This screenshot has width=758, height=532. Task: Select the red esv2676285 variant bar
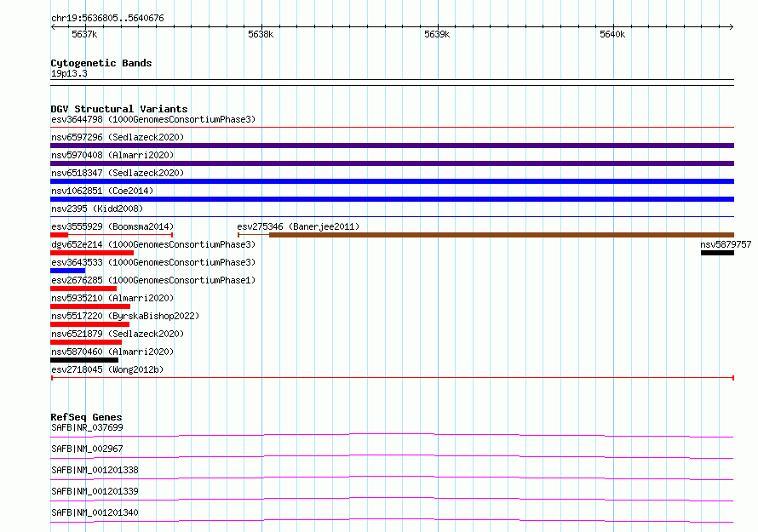tap(83, 289)
